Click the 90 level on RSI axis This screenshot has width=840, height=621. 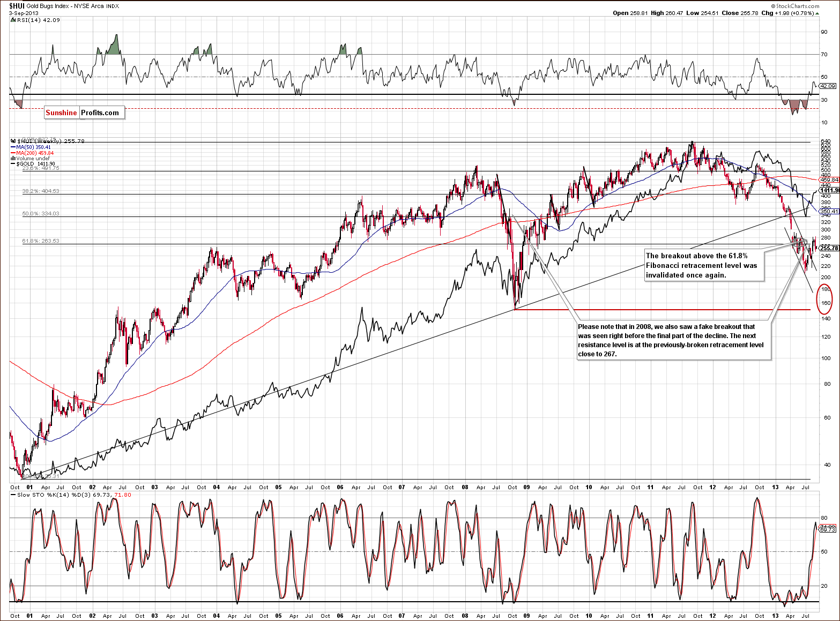824,32
